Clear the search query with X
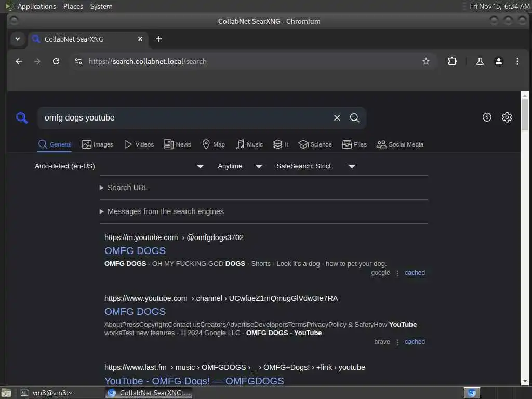Screen dimensions: 532x399 tap(337, 118)
